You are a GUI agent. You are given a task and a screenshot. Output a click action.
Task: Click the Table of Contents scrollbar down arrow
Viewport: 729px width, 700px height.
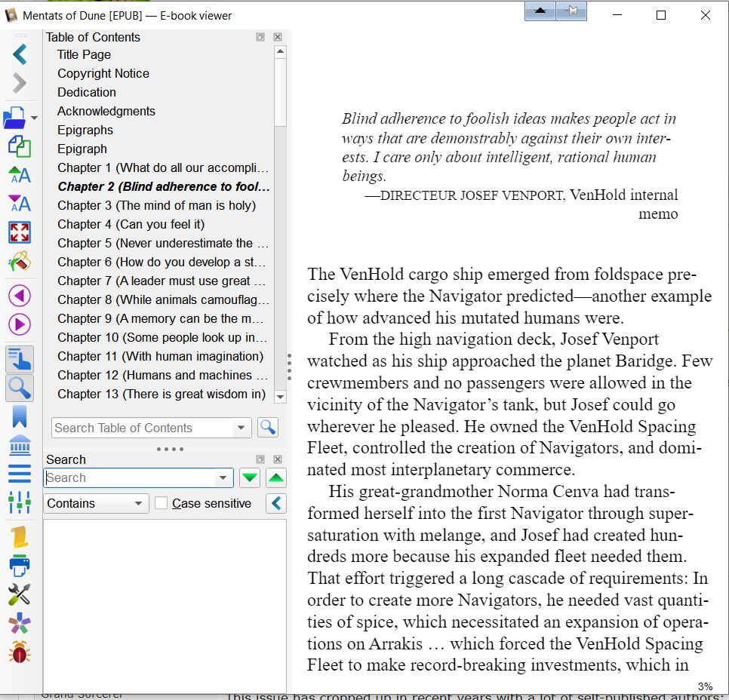pos(280,397)
